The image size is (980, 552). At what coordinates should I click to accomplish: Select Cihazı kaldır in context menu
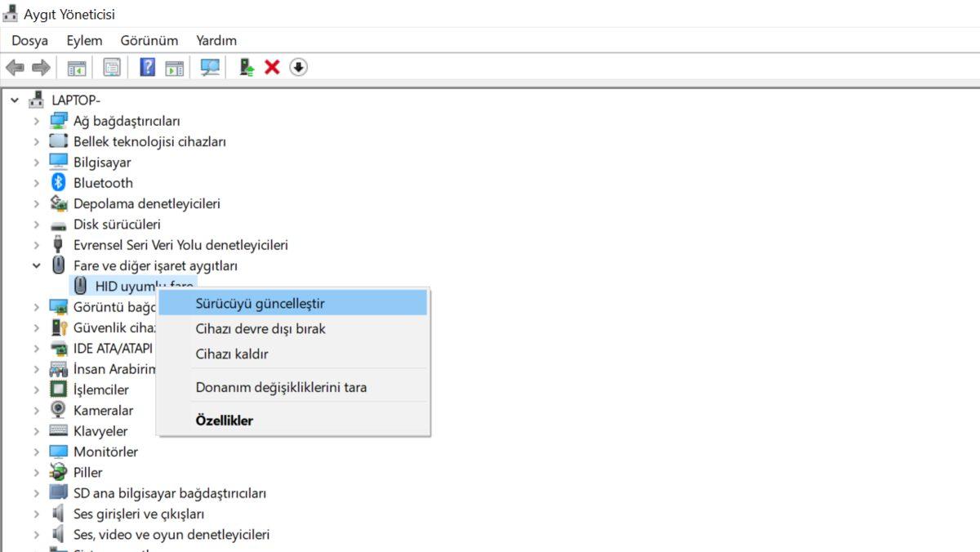(232, 354)
